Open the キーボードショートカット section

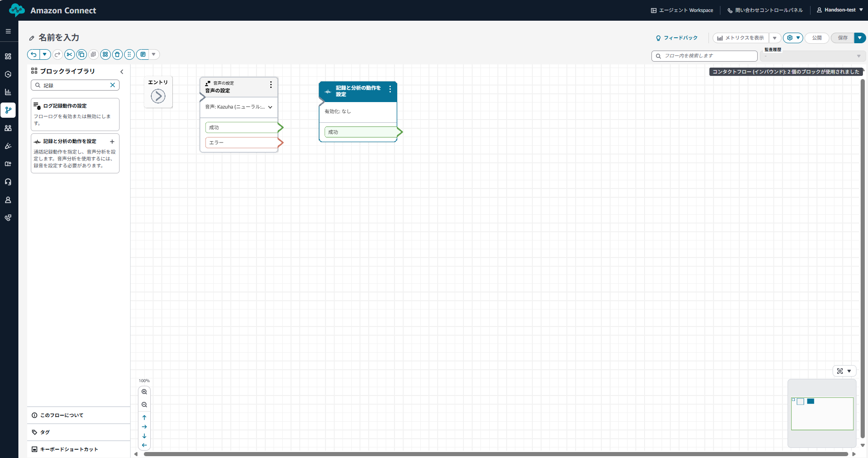pos(79,449)
